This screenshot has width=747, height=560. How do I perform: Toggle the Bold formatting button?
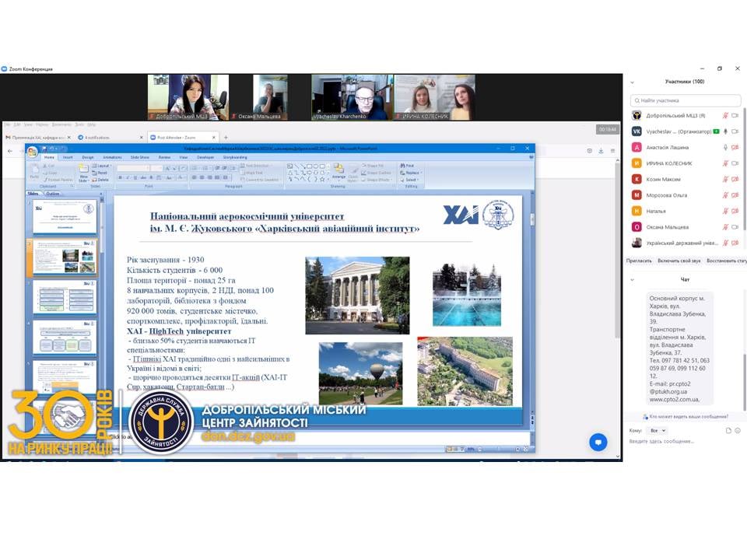(x=121, y=177)
